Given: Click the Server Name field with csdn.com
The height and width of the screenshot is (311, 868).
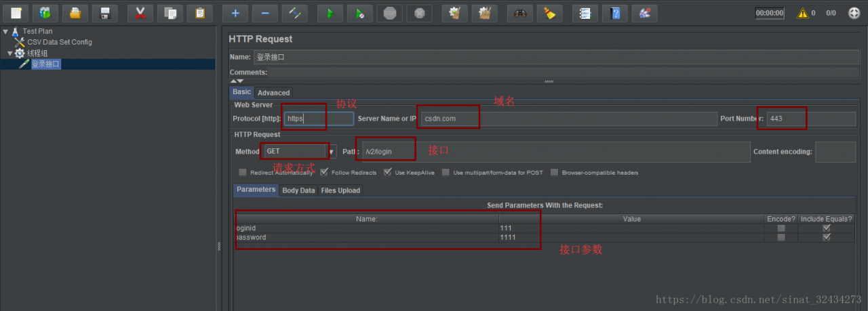Looking at the screenshot, I should click(x=568, y=119).
